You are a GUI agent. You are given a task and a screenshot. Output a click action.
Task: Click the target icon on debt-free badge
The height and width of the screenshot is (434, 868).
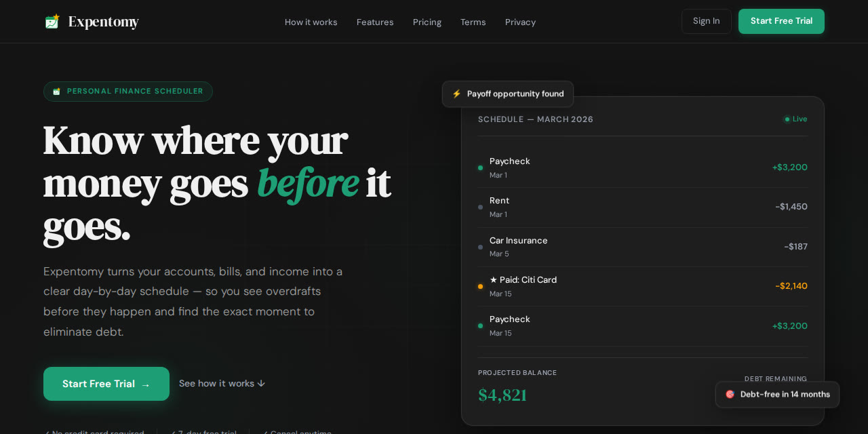point(730,394)
